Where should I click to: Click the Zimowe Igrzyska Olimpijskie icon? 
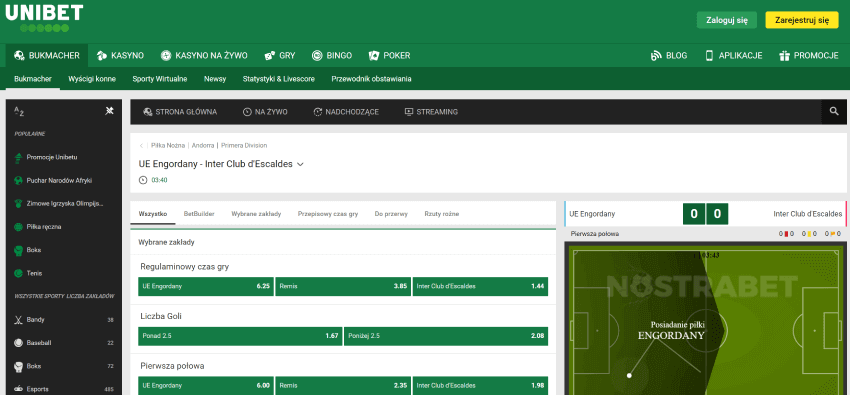pyautogui.click(x=18, y=204)
